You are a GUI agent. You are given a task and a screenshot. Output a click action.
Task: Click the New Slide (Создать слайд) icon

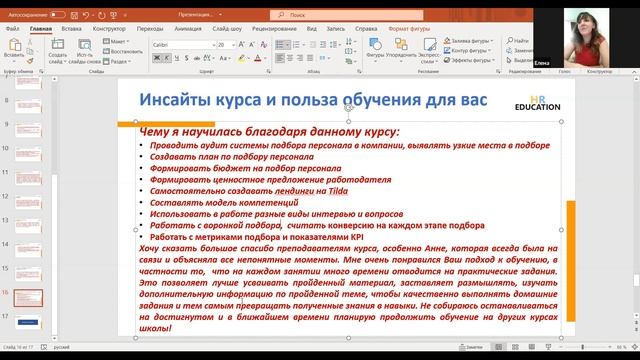tap(58, 44)
